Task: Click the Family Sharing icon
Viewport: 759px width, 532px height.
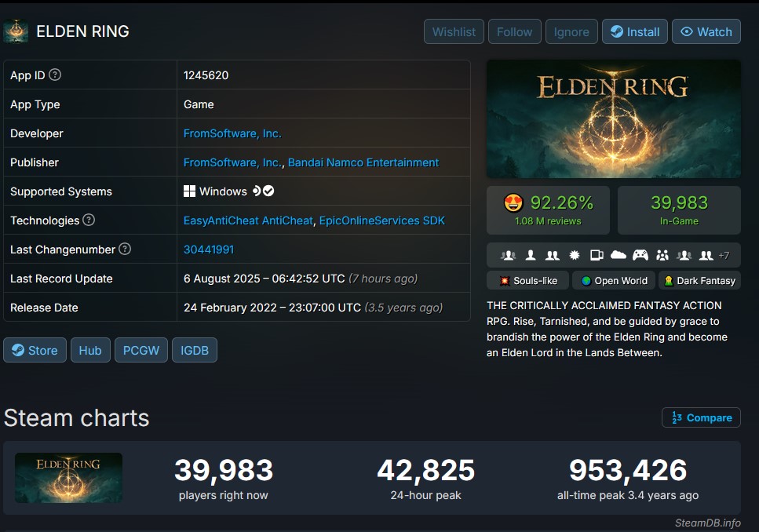Action: coord(662,255)
